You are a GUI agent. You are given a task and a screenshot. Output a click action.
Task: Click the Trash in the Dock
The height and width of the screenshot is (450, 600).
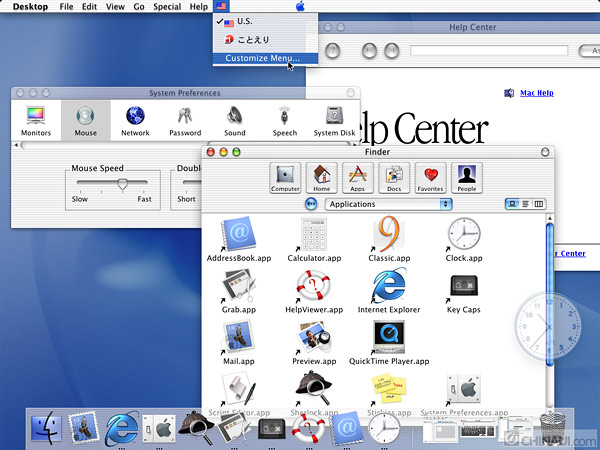[x=550, y=428]
